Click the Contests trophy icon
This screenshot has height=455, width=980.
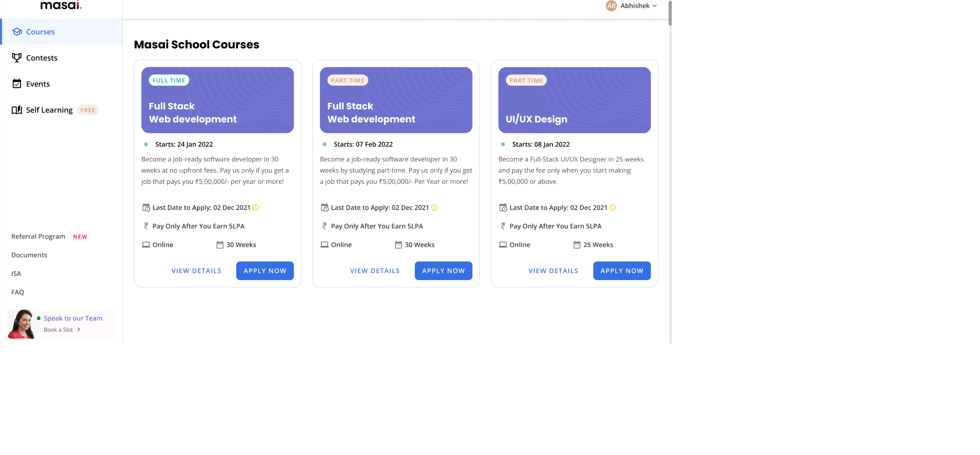17,57
